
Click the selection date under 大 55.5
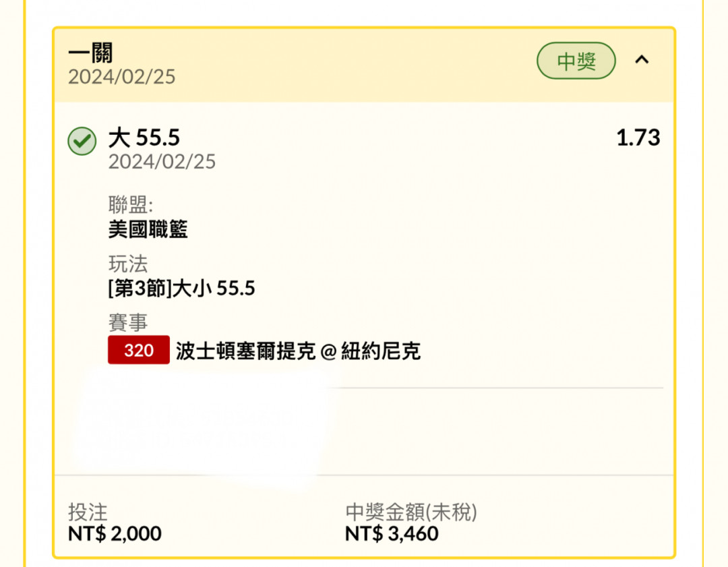162,162
